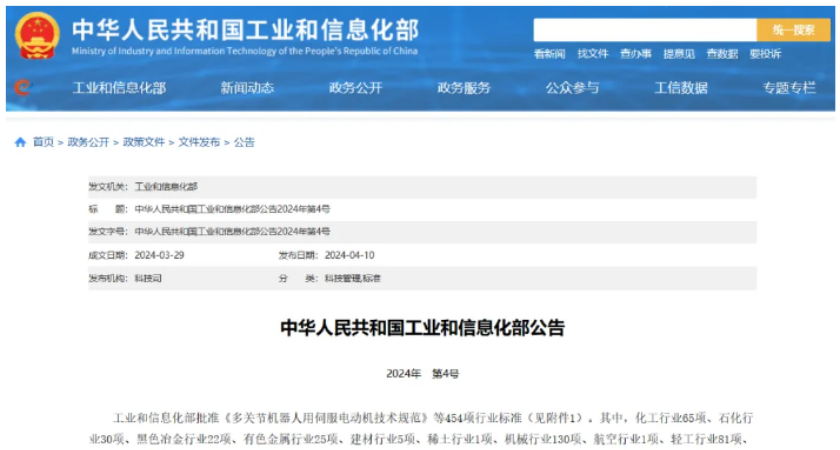Click the English ministry name subtitle
This screenshot has width=840, height=450.
(x=244, y=51)
